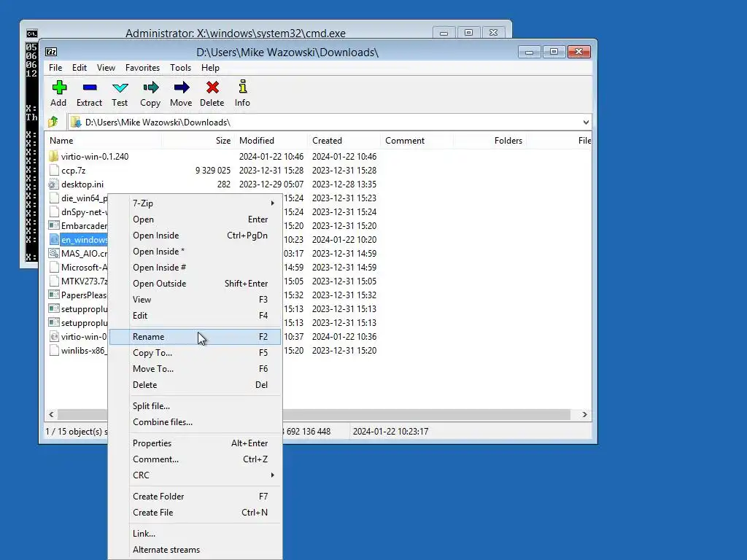Choose Open Inside with Ctrl+PgDn shortcut
Screen dimensions: 747x560
[x=196, y=236]
